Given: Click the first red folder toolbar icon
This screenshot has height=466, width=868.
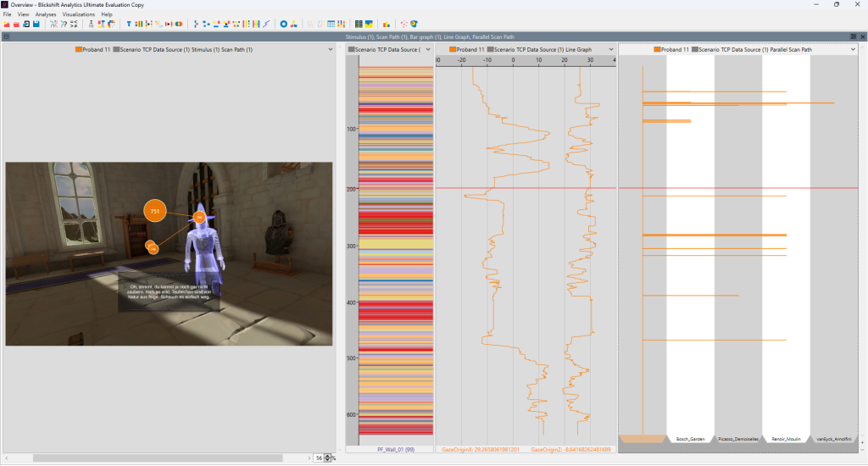Looking at the screenshot, I should (6, 24).
